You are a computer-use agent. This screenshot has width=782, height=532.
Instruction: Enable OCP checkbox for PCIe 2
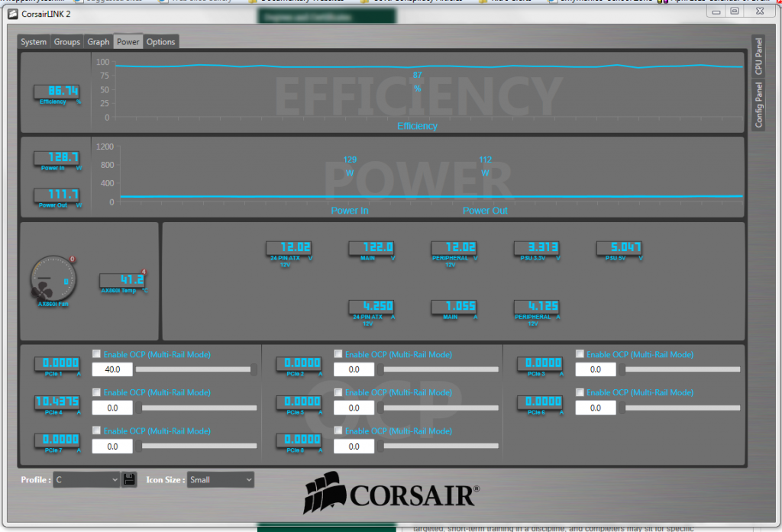click(338, 354)
